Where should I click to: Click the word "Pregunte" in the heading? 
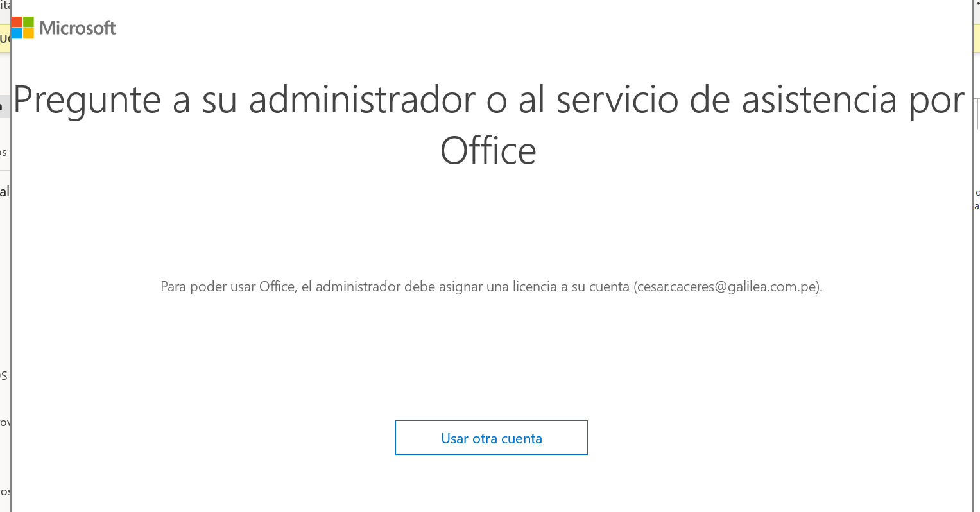pos(87,100)
